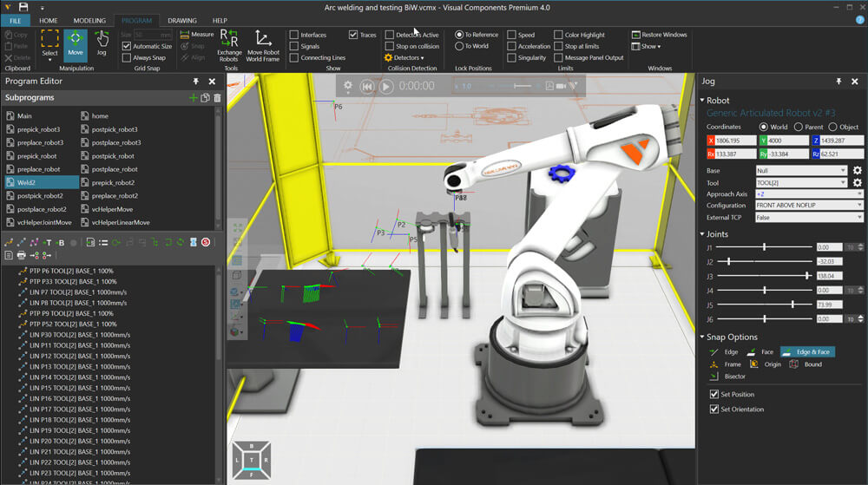Screen dimensions: 868x485
Task: Click the view orientation cube
Action: coord(252,460)
